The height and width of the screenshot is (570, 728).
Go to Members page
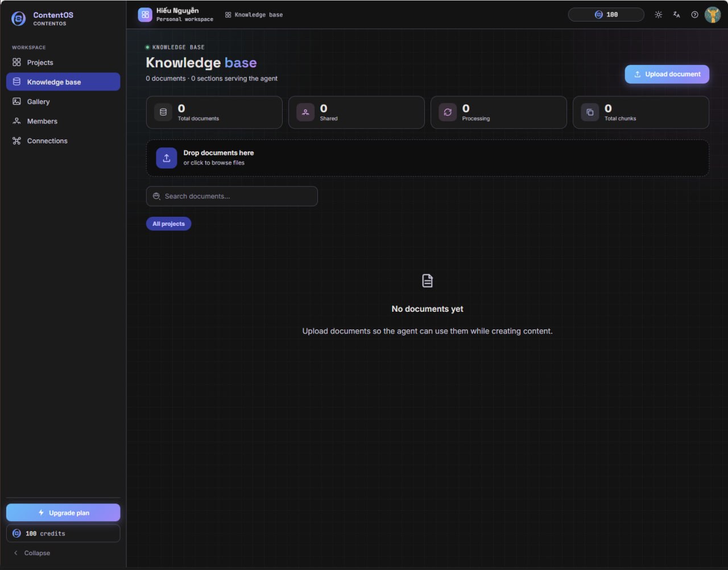[63, 121]
